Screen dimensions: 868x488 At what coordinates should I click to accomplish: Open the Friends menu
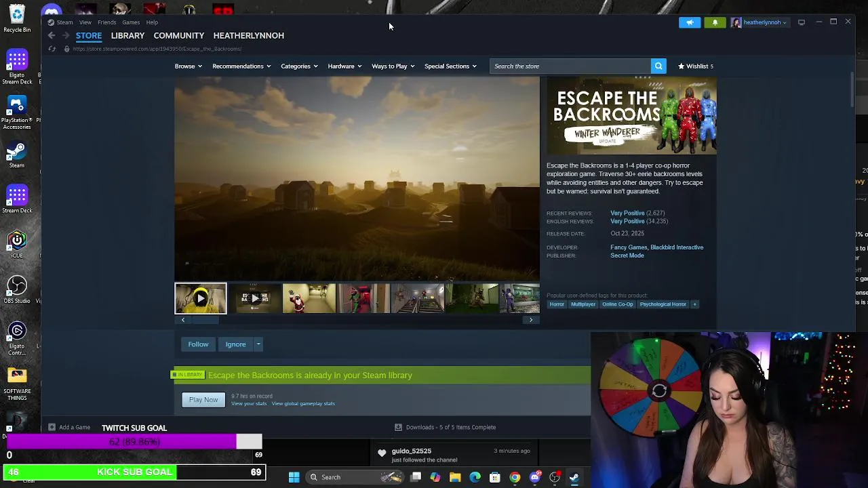[106, 22]
